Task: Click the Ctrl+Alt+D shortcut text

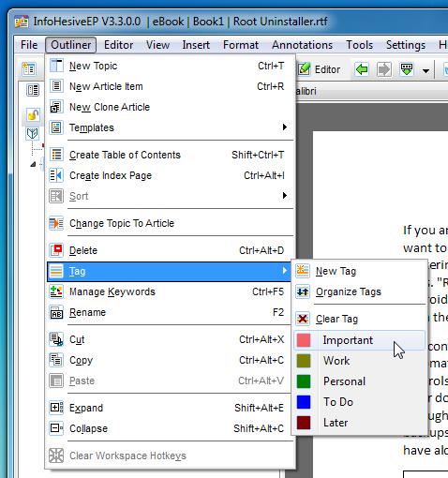Action: (261, 250)
